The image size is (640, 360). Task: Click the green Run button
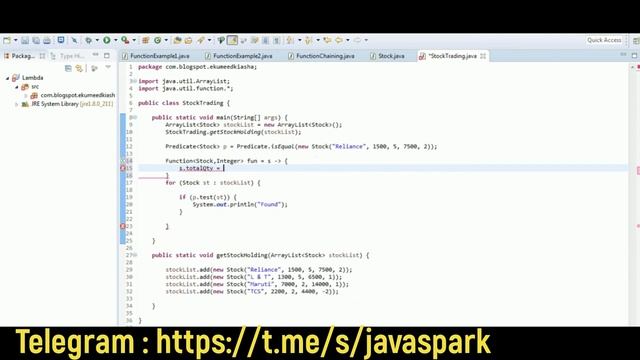(x=107, y=40)
